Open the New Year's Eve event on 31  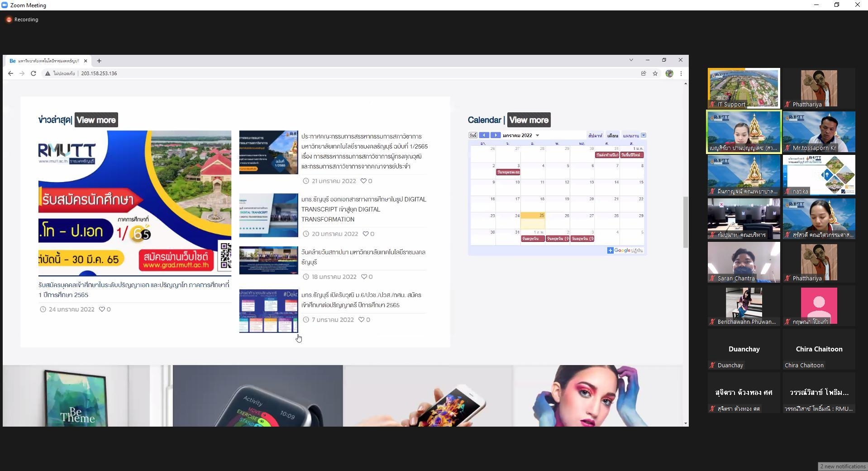point(607,155)
